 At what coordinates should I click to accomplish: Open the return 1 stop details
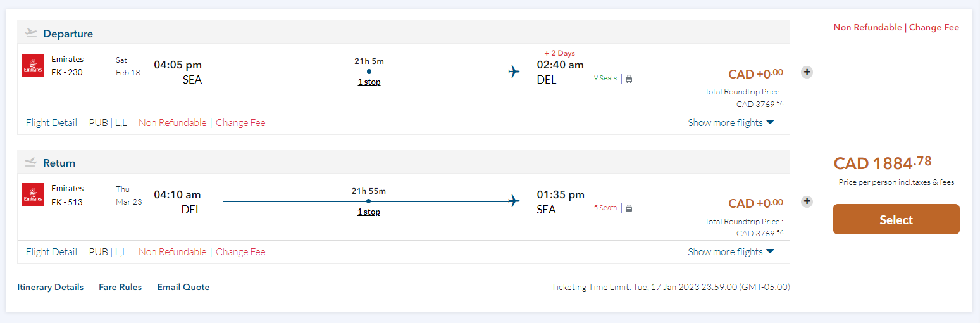[369, 212]
